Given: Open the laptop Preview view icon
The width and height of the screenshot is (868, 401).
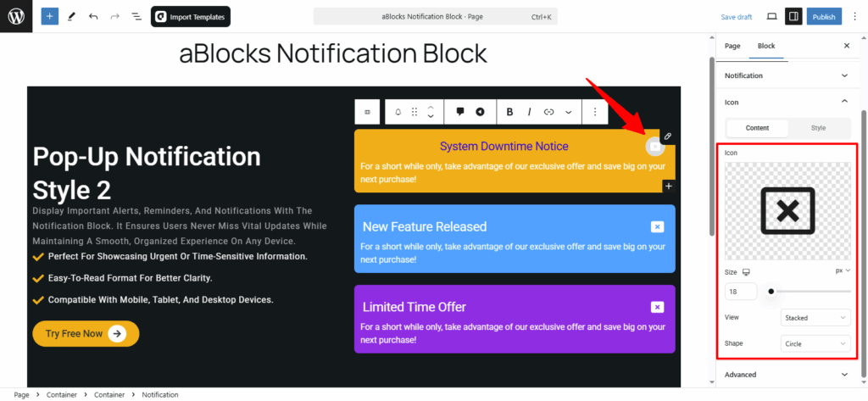Looking at the screenshot, I should point(771,17).
